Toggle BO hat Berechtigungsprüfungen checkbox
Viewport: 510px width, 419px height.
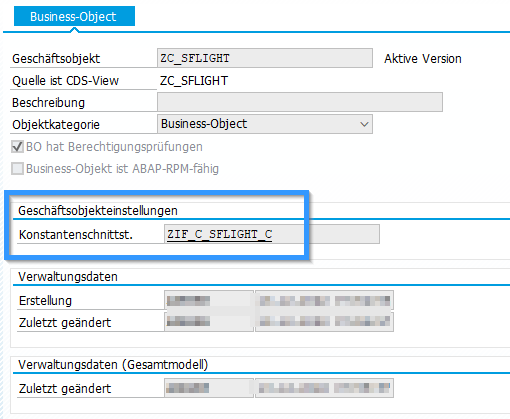(x=17, y=147)
